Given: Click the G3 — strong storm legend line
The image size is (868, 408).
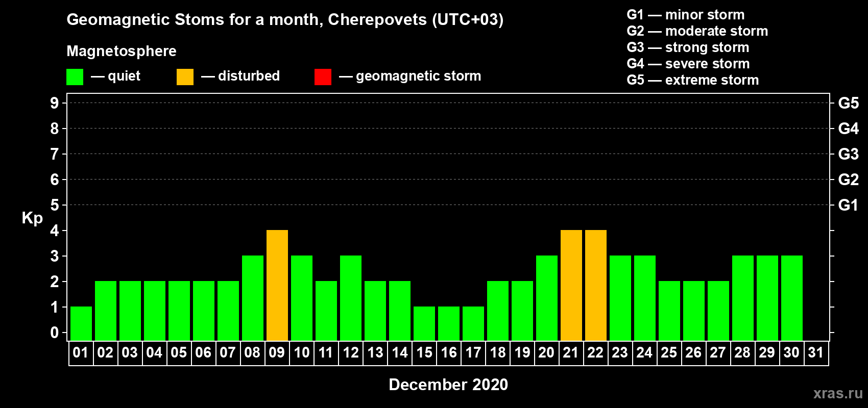Looking at the screenshot, I should point(688,47).
